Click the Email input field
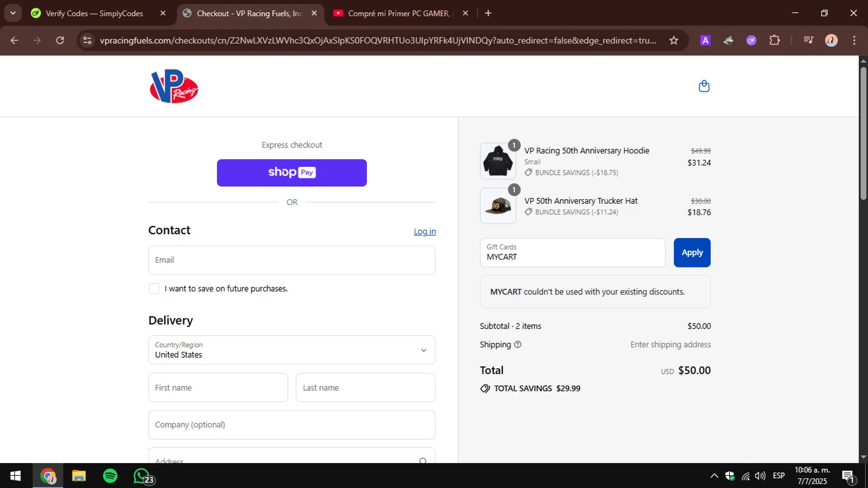Screen dimensions: 868x488 (292, 260)
